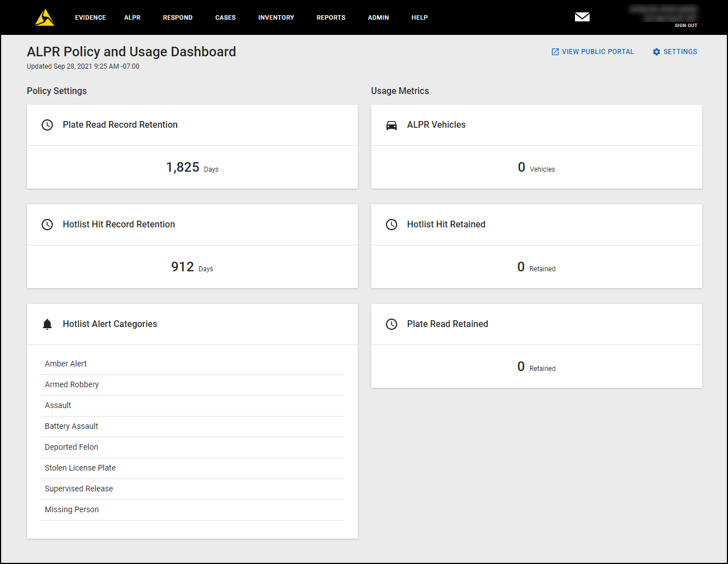
Task: Select the Stolen License Plate category
Action: 80,468
